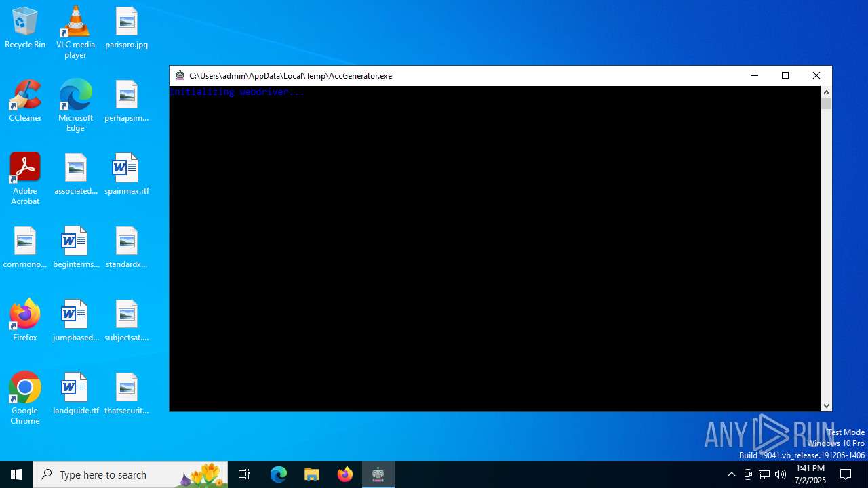Viewport: 868px width, 488px height.
Task: Close the AccGenerator console window
Action: click(816, 75)
